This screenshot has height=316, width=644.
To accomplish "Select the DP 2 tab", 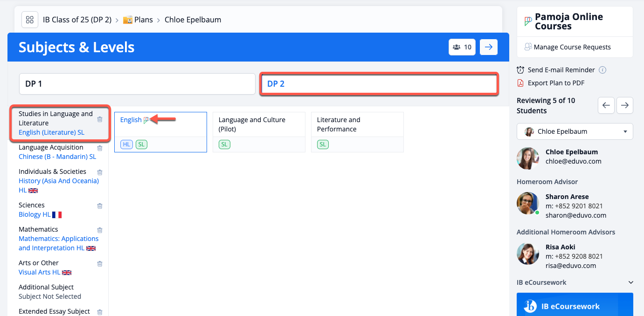I will click(x=379, y=84).
